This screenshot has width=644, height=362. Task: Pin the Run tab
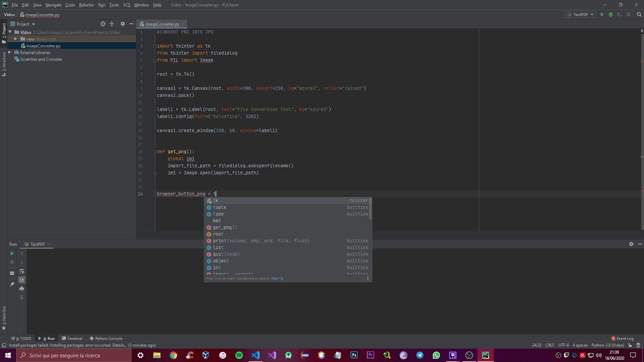coord(12,284)
